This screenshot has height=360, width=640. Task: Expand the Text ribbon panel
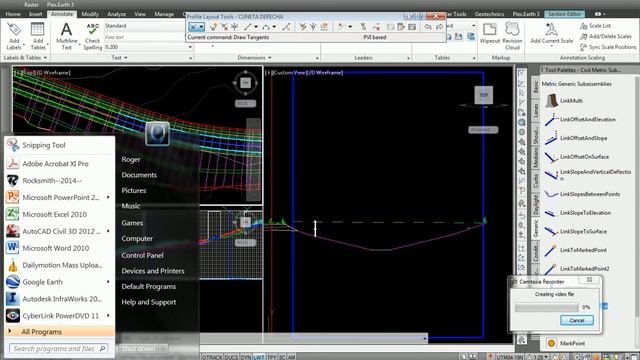[120, 58]
